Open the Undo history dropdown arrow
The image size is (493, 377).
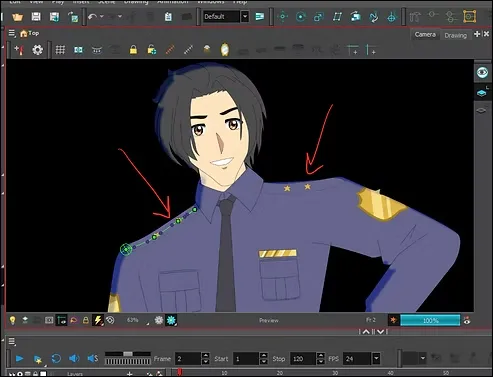click(101, 16)
